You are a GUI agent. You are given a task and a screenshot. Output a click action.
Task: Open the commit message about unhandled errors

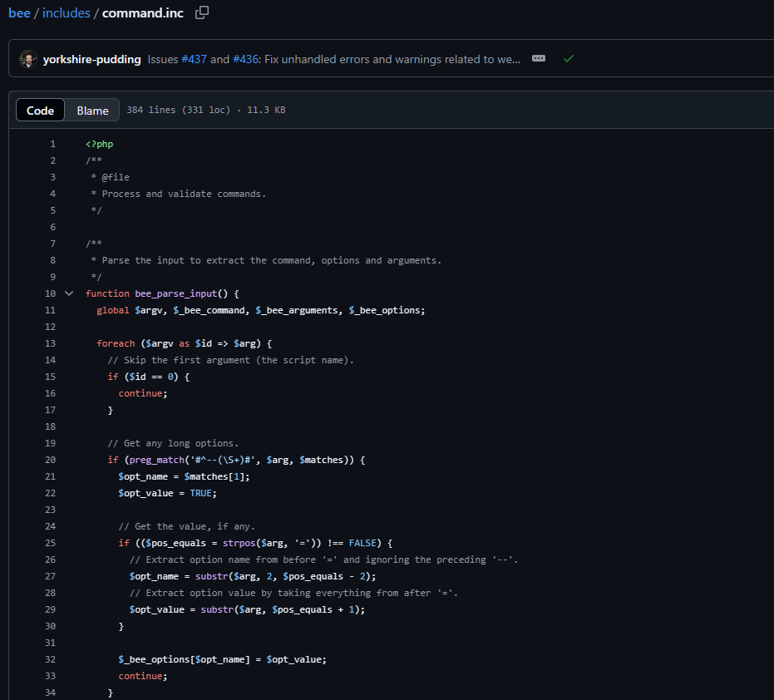[392, 59]
